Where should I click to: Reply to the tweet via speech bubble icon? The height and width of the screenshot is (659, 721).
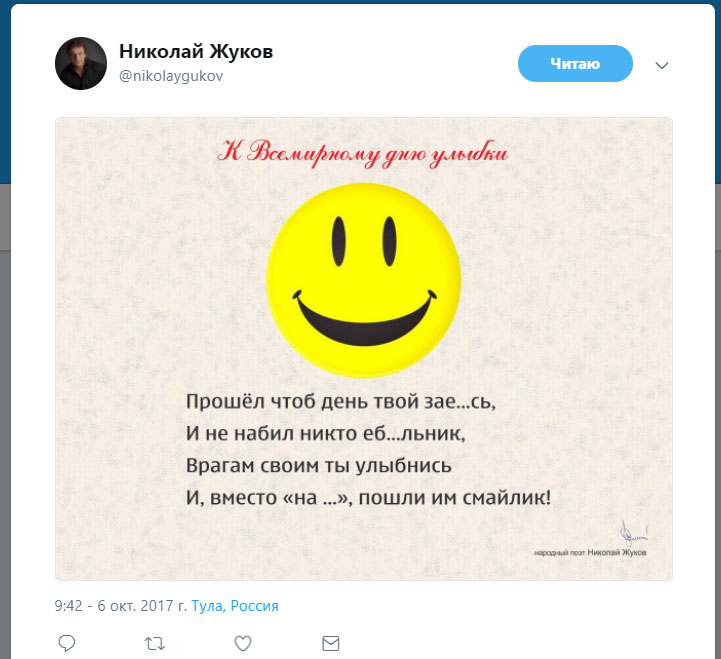coord(67,643)
